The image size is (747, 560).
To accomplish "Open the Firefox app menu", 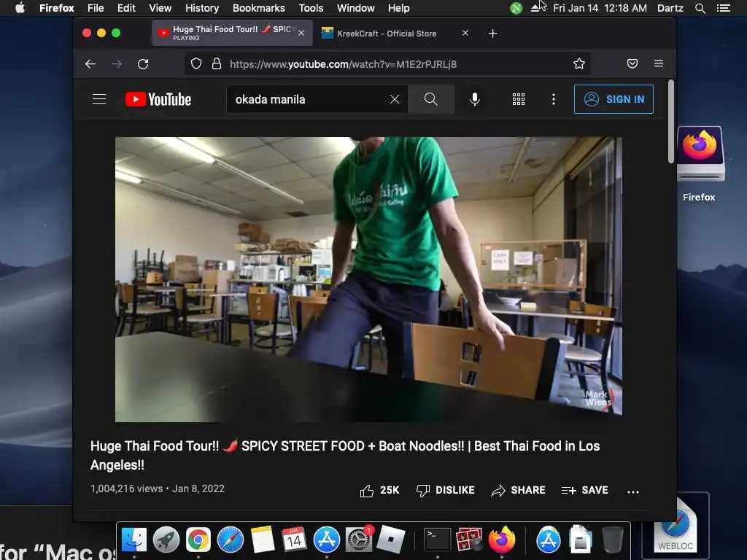I will (x=56, y=8).
